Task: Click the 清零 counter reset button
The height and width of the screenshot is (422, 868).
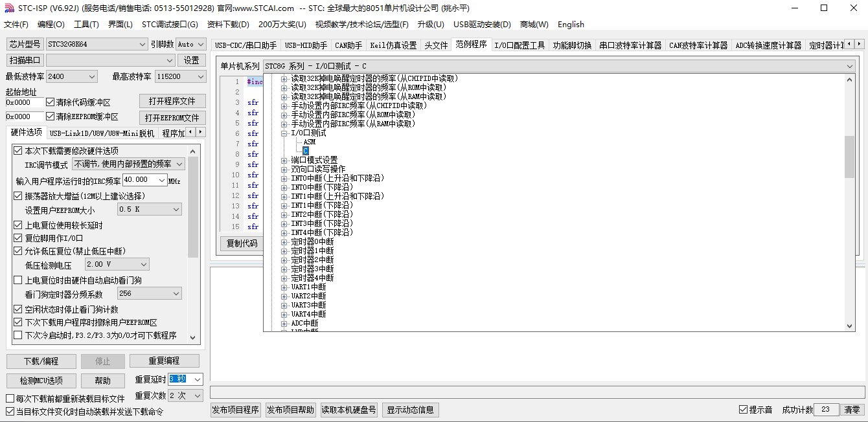Action: 852,410
